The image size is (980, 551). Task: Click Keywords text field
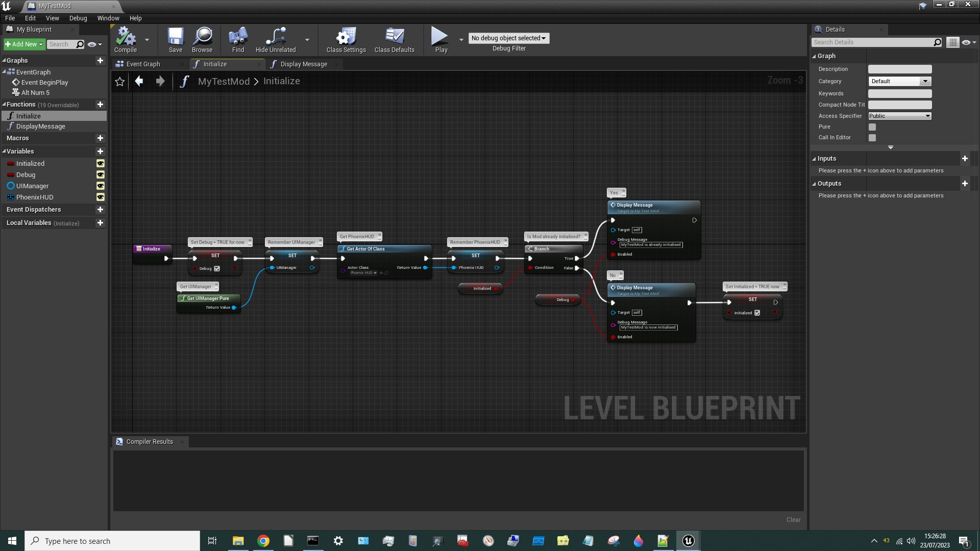(x=900, y=93)
